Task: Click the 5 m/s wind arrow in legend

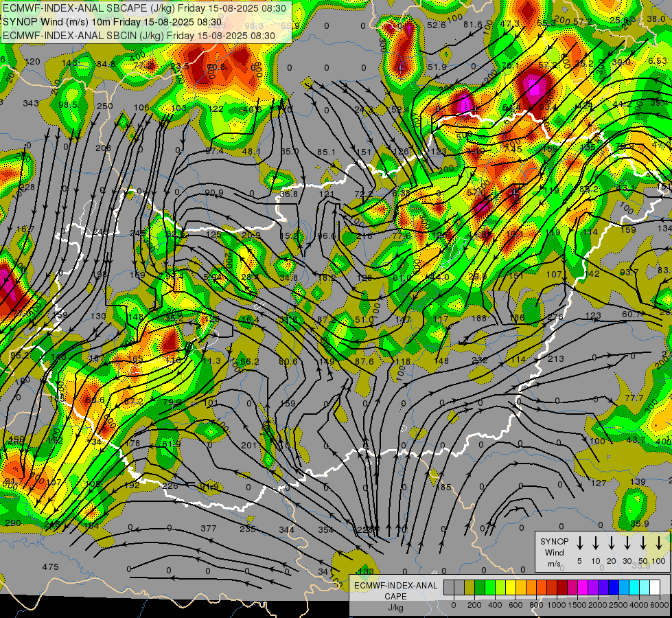Action: tap(579, 542)
